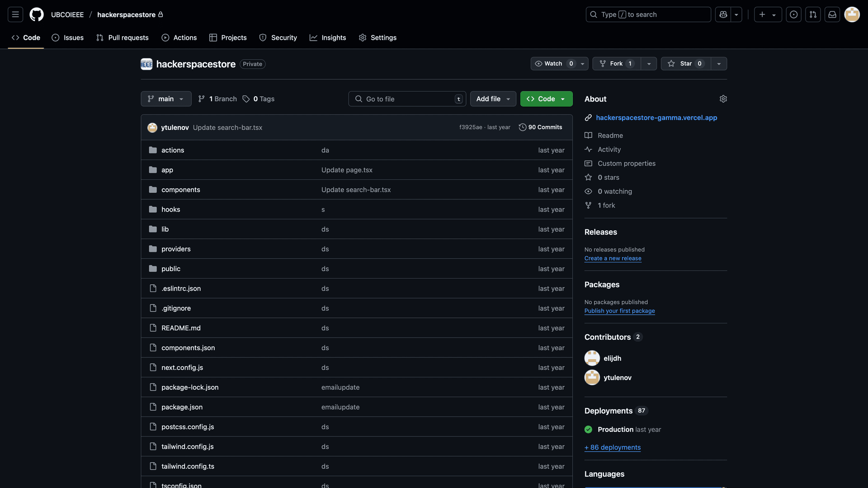868x488 pixels.
Task: Open commit f3925ae hash
Action: (x=471, y=127)
